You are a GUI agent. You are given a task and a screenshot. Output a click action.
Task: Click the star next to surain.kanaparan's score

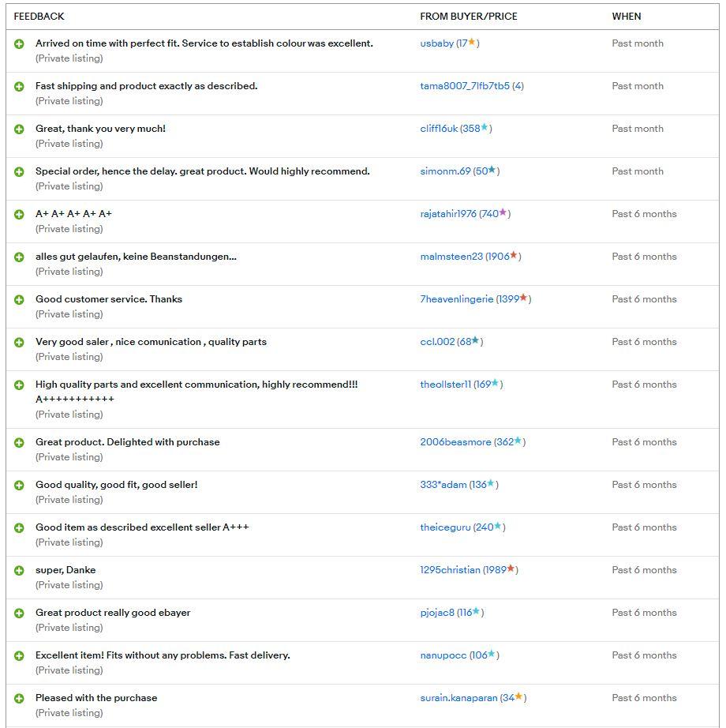tap(518, 697)
